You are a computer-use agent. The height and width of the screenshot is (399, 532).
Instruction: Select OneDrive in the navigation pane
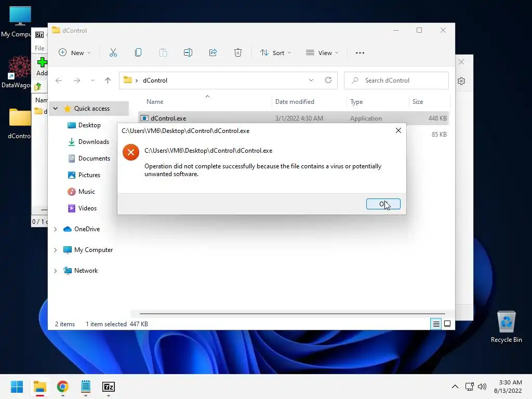coord(87,229)
